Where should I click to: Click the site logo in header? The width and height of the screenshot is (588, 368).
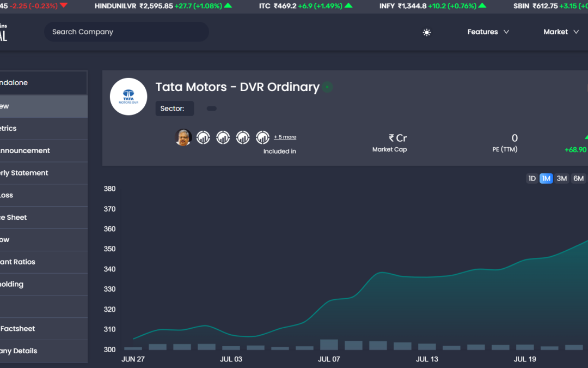coord(4,32)
